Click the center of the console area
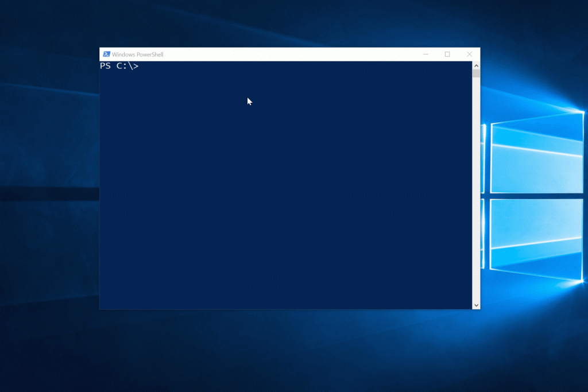588x392 pixels. pyautogui.click(x=286, y=185)
